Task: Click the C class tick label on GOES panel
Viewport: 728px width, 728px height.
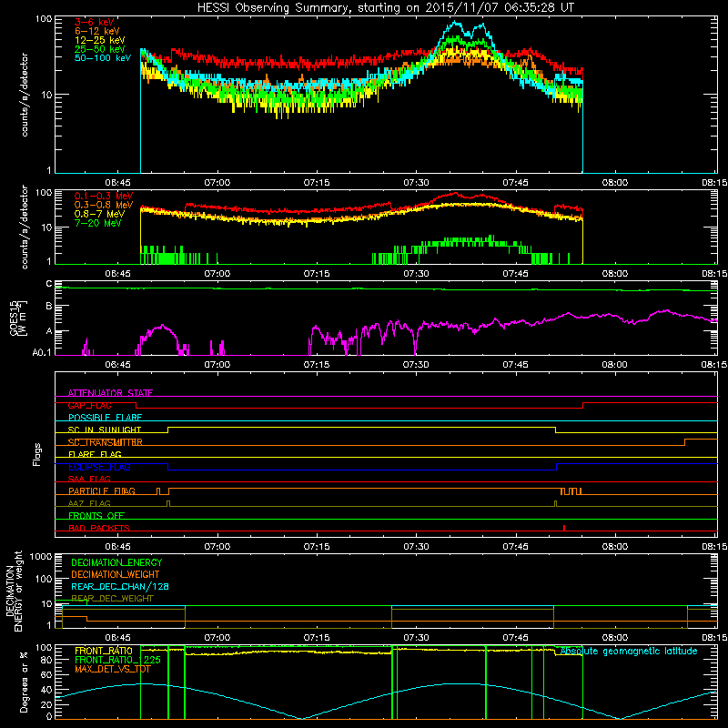Action: [x=49, y=284]
